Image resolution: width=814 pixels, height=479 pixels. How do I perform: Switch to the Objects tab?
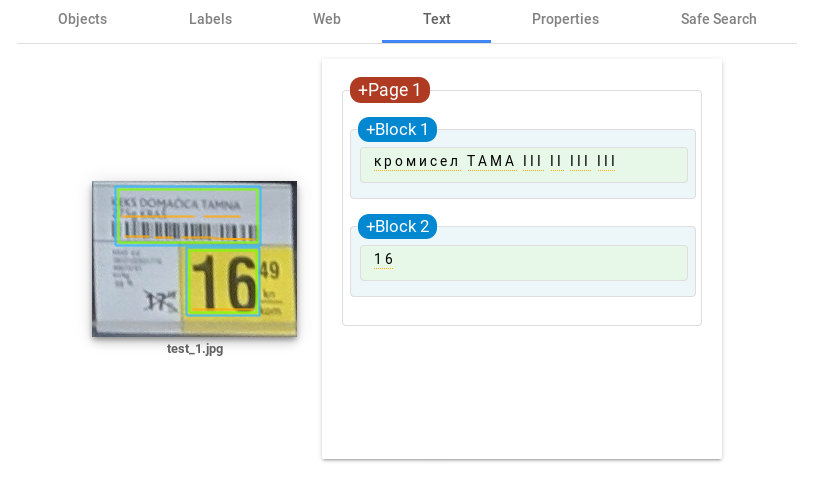coord(83,19)
